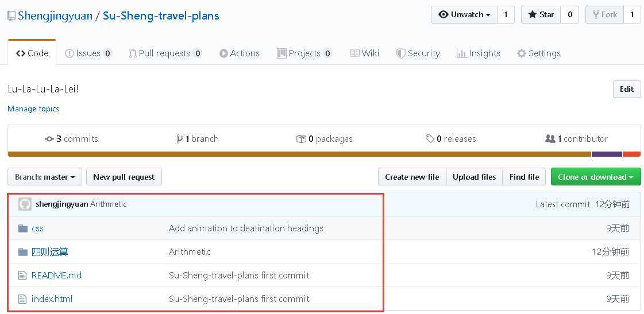Click the README.md file icon
The width and height of the screenshot is (644, 314).
(22, 275)
